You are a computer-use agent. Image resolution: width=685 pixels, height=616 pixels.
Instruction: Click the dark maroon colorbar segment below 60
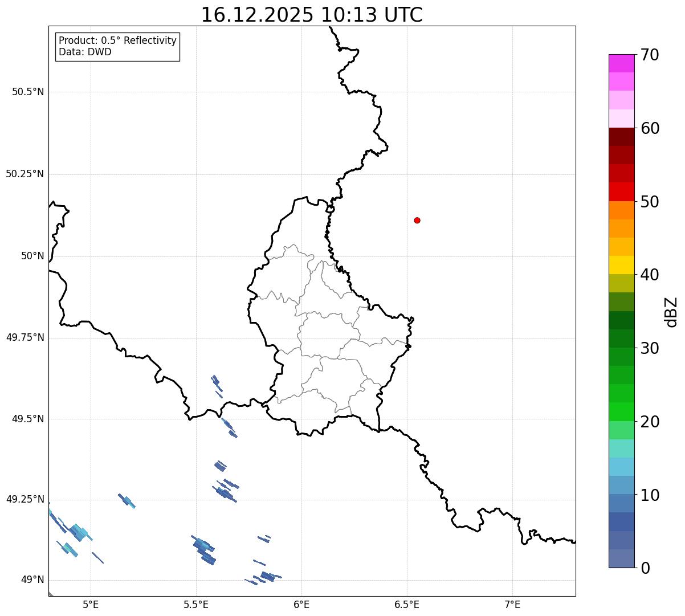pos(621,137)
